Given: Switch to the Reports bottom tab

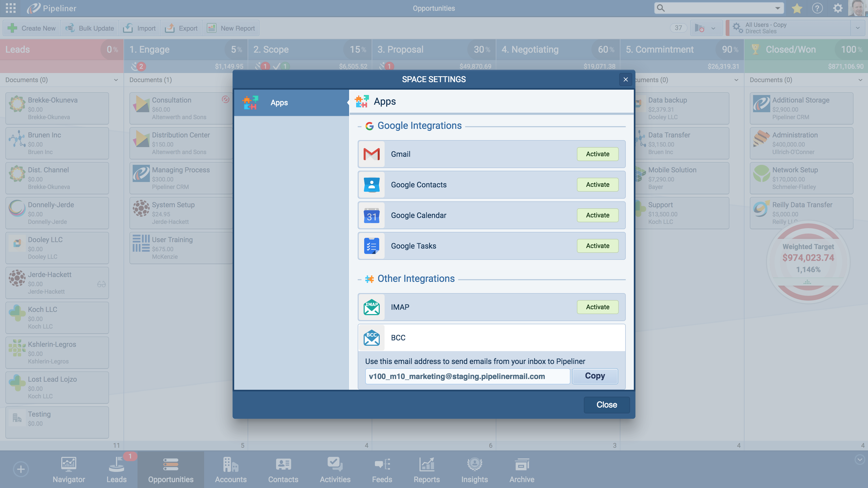Looking at the screenshot, I should [426, 469].
